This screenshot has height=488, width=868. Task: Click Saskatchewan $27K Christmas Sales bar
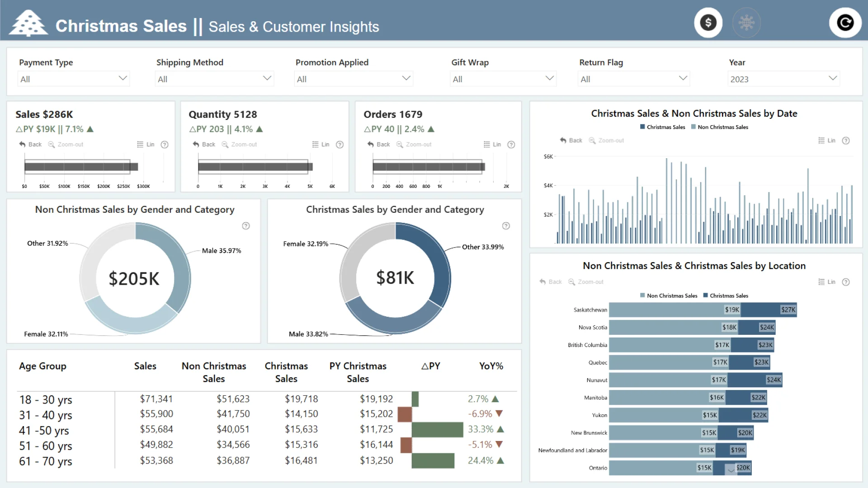point(769,310)
